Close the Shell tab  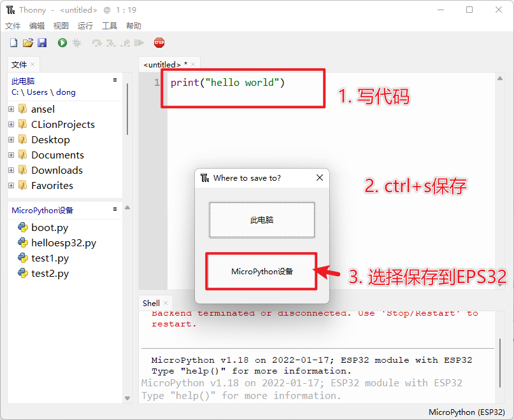coord(166,303)
